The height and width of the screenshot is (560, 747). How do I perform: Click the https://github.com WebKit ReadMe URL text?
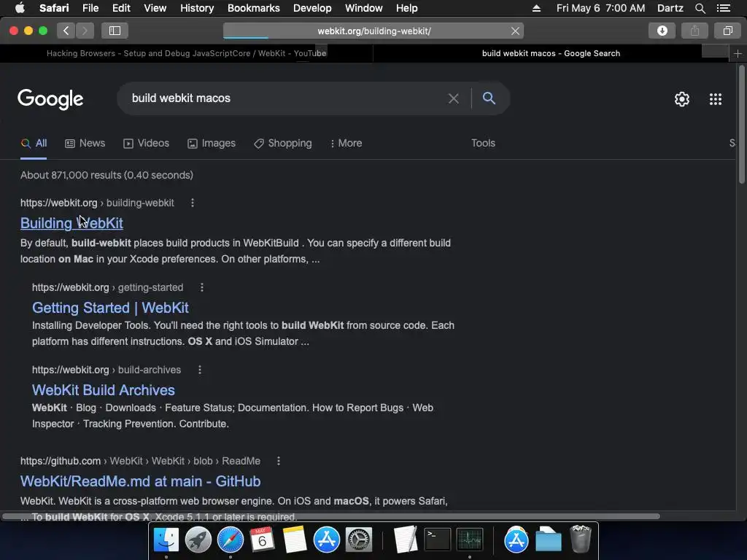(x=140, y=461)
